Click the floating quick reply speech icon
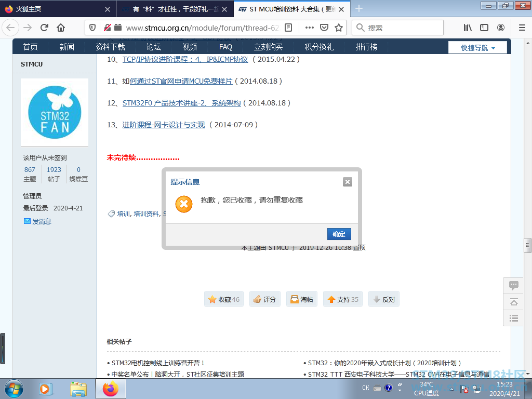 point(514,285)
